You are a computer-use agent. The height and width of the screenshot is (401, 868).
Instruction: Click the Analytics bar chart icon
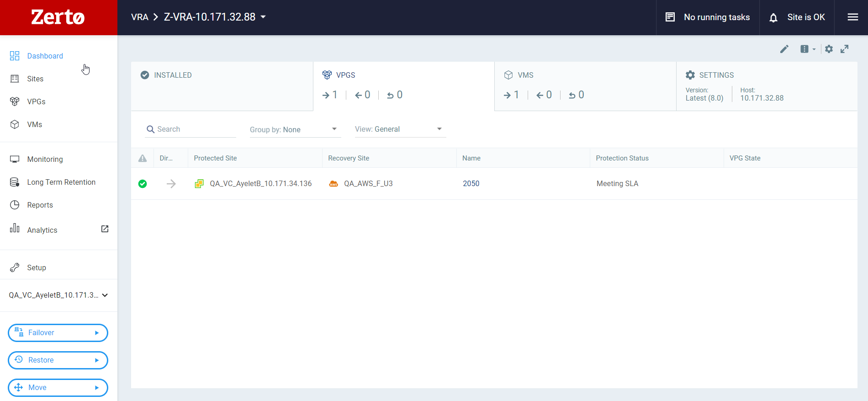click(15, 228)
